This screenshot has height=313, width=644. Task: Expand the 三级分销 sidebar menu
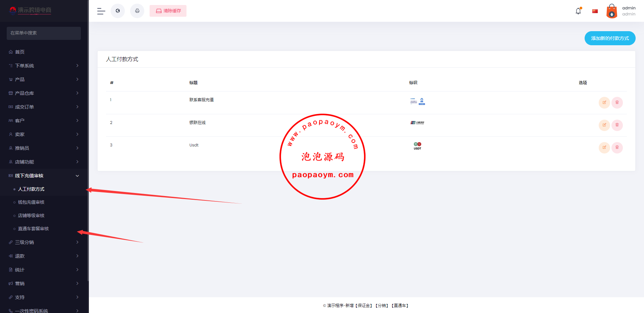click(x=44, y=242)
